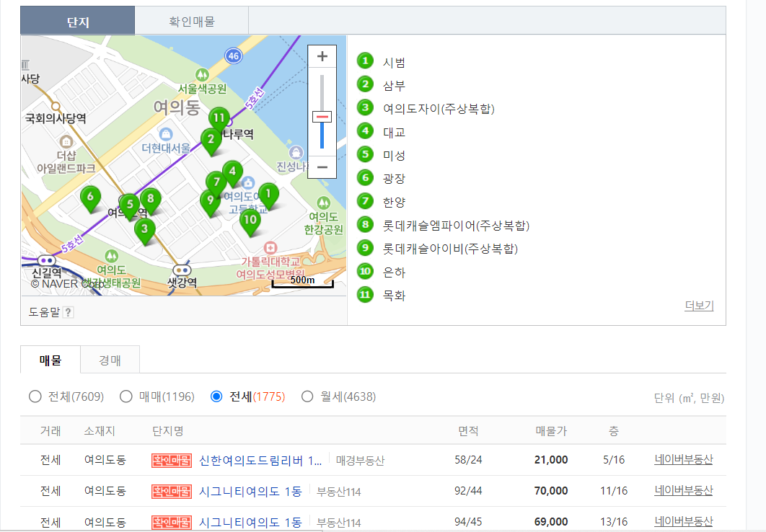Click 신길역 station icon on map

pyautogui.click(x=46, y=261)
